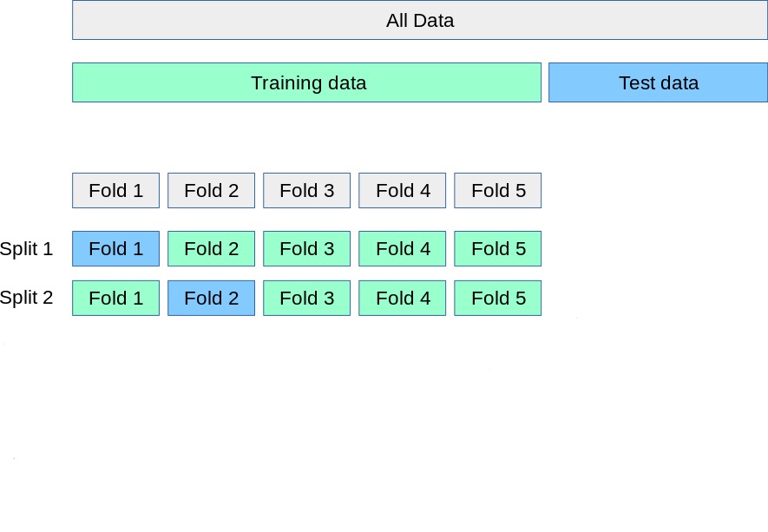Select green Fold 5 in Split 1 row
The width and height of the screenshot is (768, 532).
click(x=497, y=249)
